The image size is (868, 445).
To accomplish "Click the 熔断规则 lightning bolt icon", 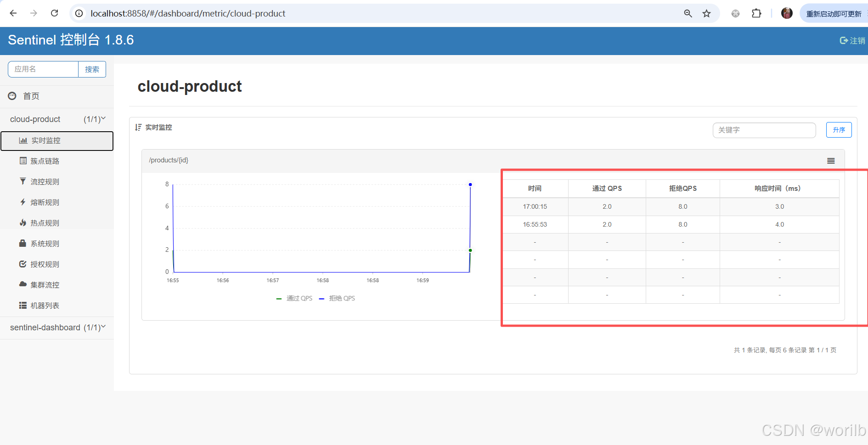I will [23, 202].
